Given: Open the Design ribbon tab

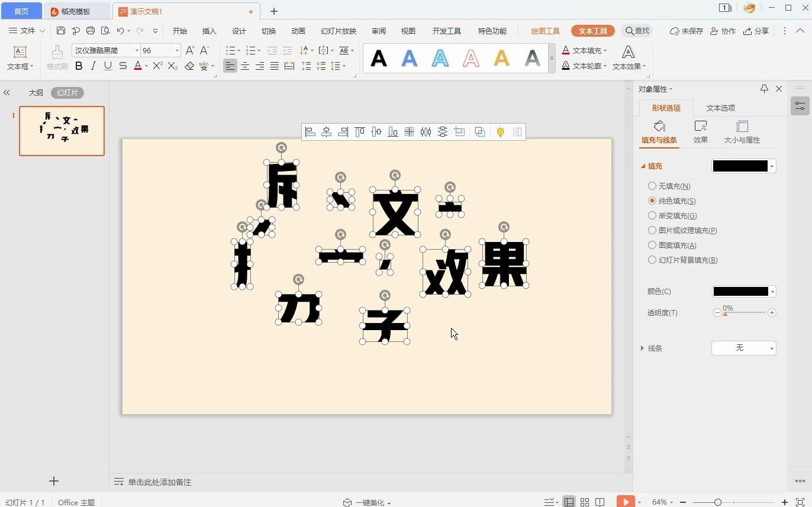Looking at the screenshot, I should click(x=239, y=31).
